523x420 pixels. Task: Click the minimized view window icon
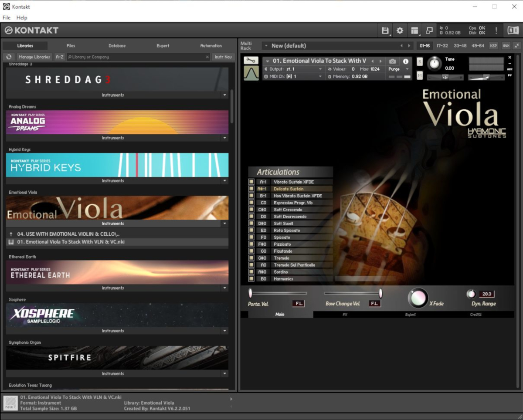click(429, 30)
